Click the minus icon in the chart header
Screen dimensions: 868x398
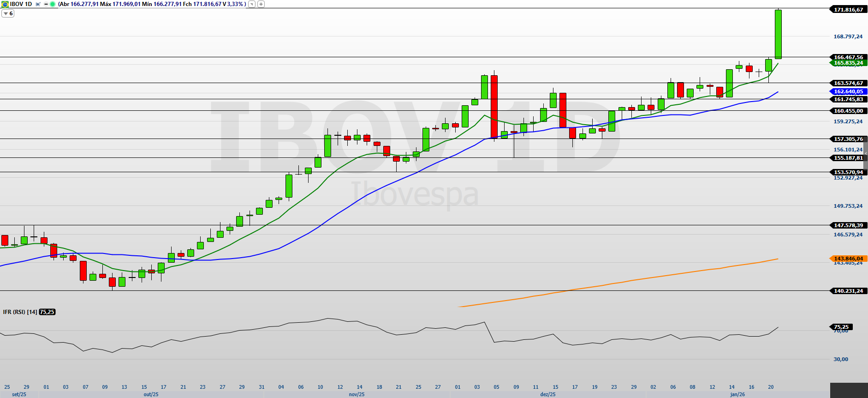[46, 4]
